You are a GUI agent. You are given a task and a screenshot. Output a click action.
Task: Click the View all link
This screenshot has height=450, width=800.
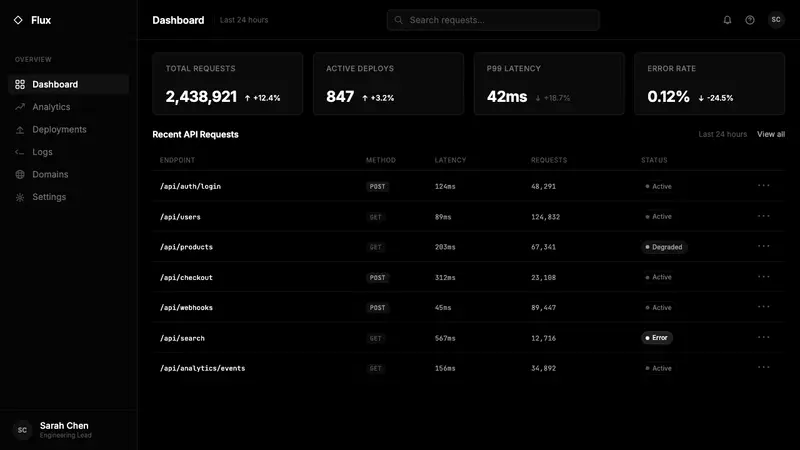[x=770, y=134]
